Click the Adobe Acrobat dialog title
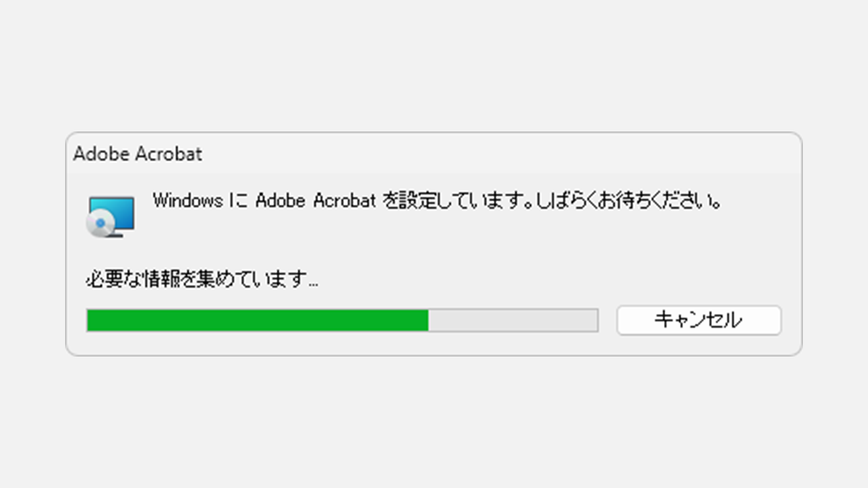 pos(138,154)
